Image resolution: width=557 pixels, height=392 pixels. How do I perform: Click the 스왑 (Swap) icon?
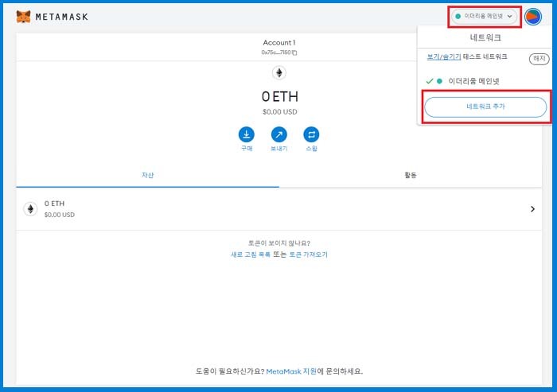coord(311,134)
